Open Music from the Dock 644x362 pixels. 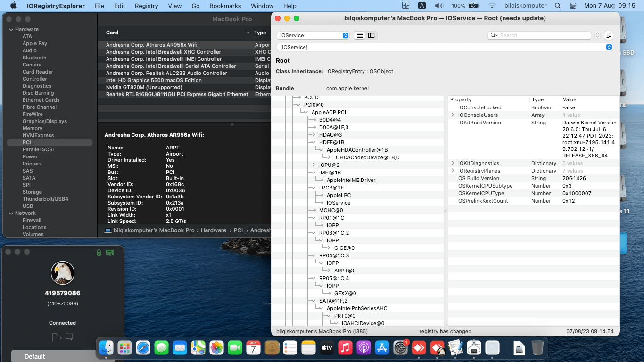click(345, 348)
